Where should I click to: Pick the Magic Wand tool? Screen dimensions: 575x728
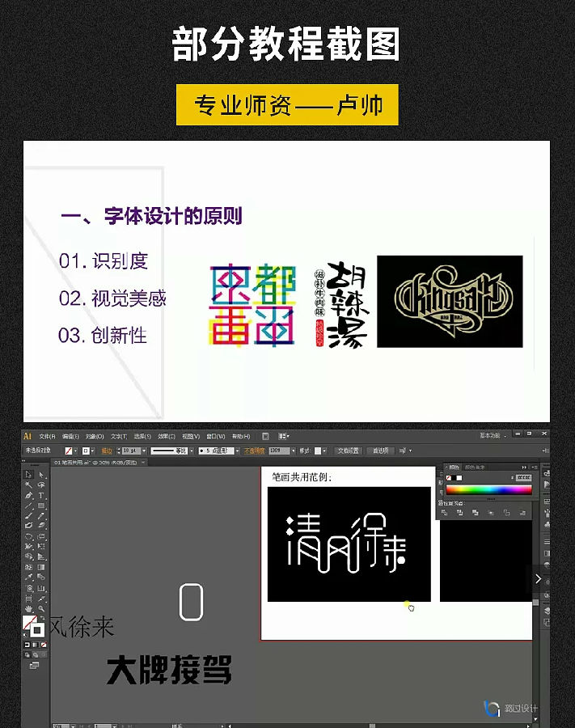pyautogui.click(x=28, y=485)
